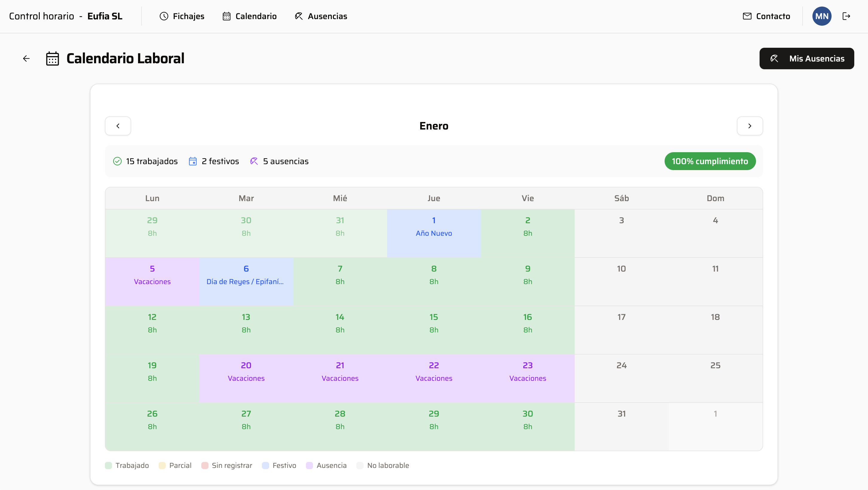Screen dimensions: 868x490
Task: Select day 5 Vacaciones cell
Action: [x=152, y=282]
